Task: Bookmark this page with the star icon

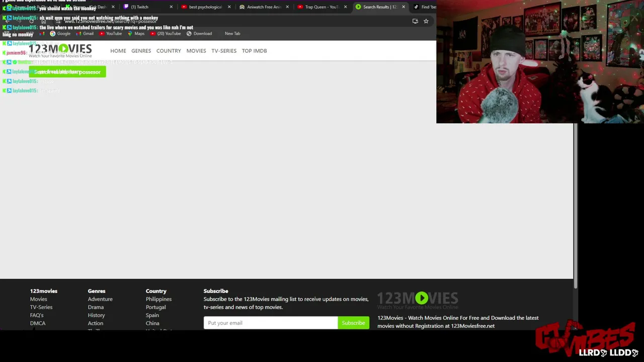Action: [x=426, y=21]
